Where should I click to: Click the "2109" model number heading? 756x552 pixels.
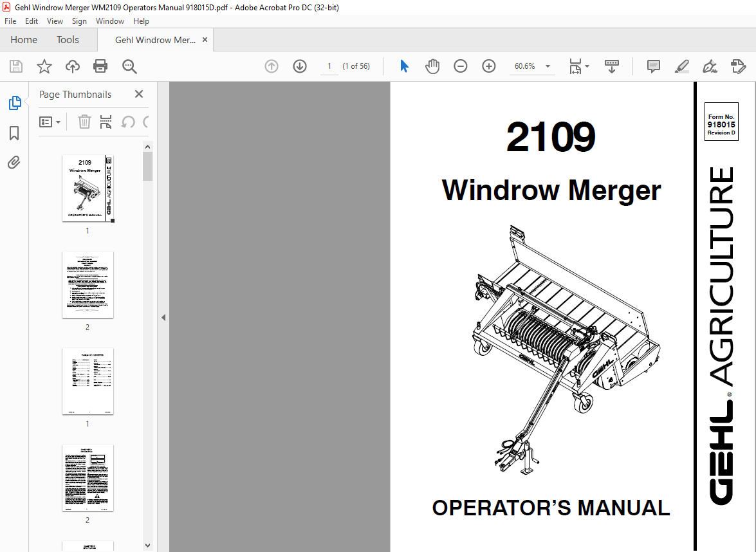tap(551, 137)
